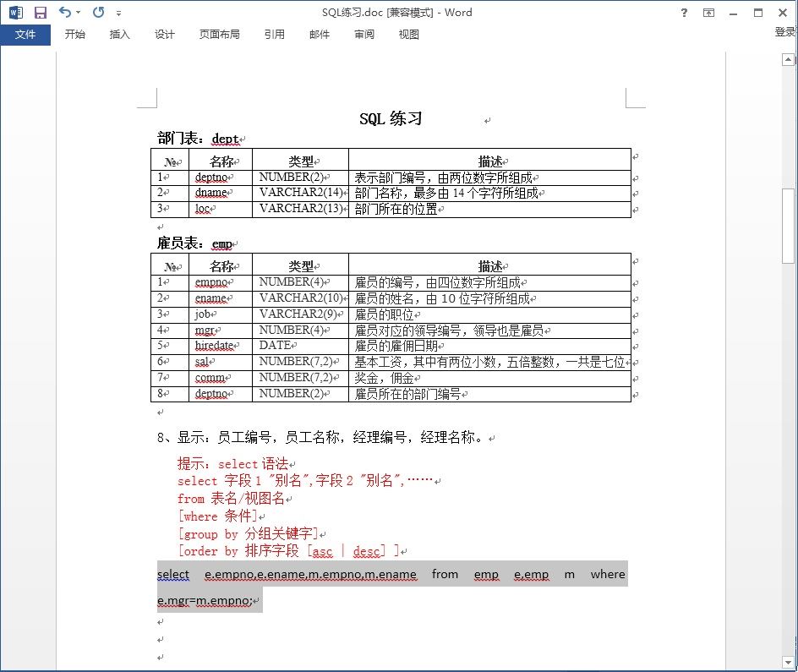This screenshot has width=798, height=672.
Task: Open the undo history dropdown arrow
Action: pyautogui.click(x=79, y=12)
